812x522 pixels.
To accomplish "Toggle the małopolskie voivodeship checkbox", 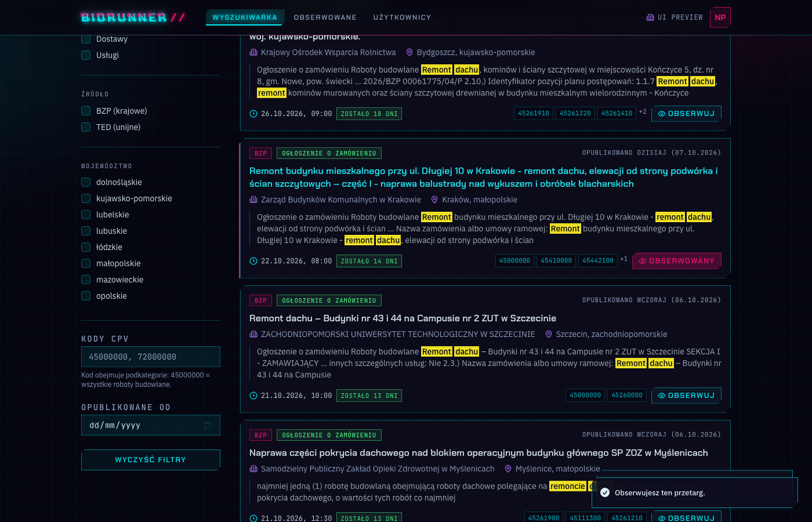I will pos(86,263).
